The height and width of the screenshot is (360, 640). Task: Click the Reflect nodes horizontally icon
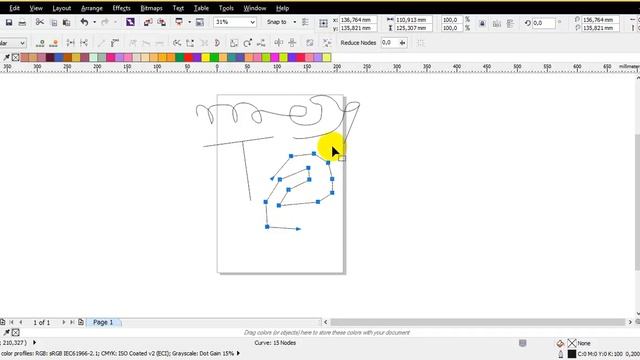point(279,42)
